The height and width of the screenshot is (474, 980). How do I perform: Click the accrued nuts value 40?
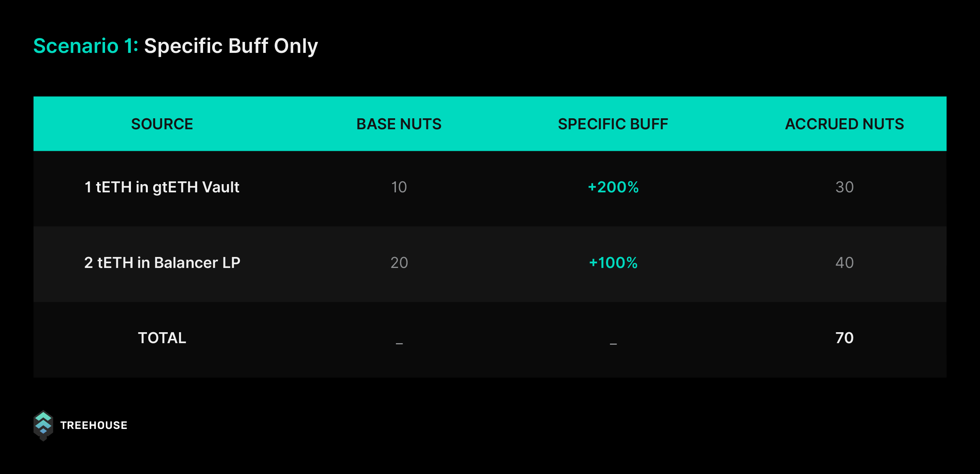click(x=844, y=263)
